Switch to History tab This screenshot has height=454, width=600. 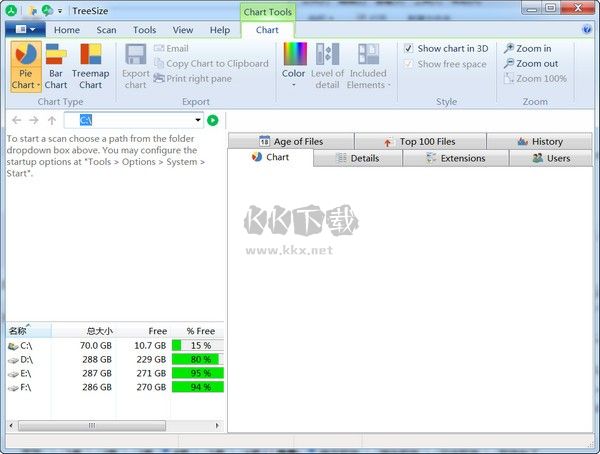pos(540,142)
